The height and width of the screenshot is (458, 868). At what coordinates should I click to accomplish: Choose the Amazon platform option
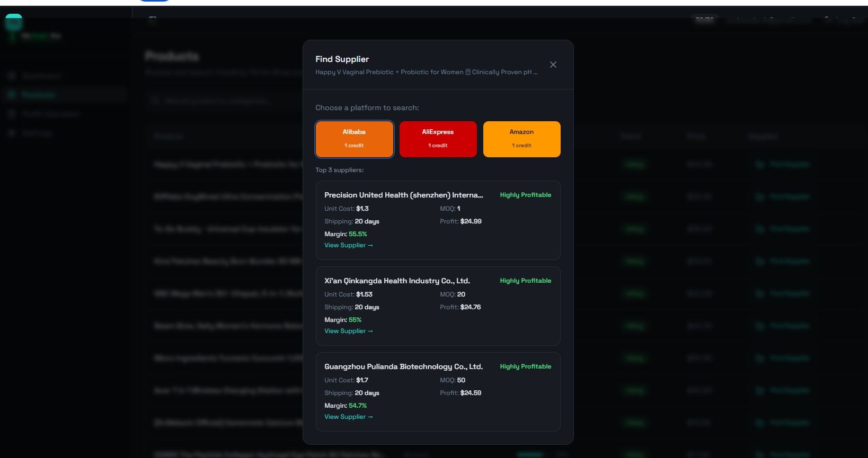pyautogui.click(x=522, y=139)
